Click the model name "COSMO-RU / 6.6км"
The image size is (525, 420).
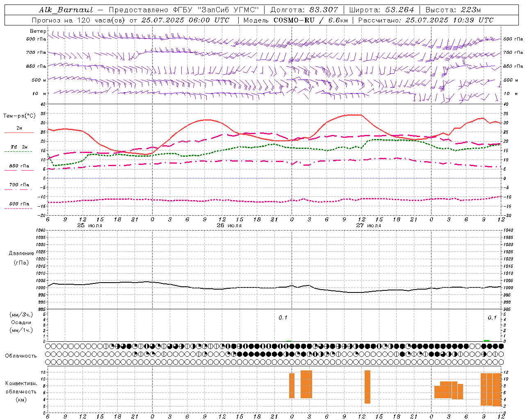click(x=310, y=20)
